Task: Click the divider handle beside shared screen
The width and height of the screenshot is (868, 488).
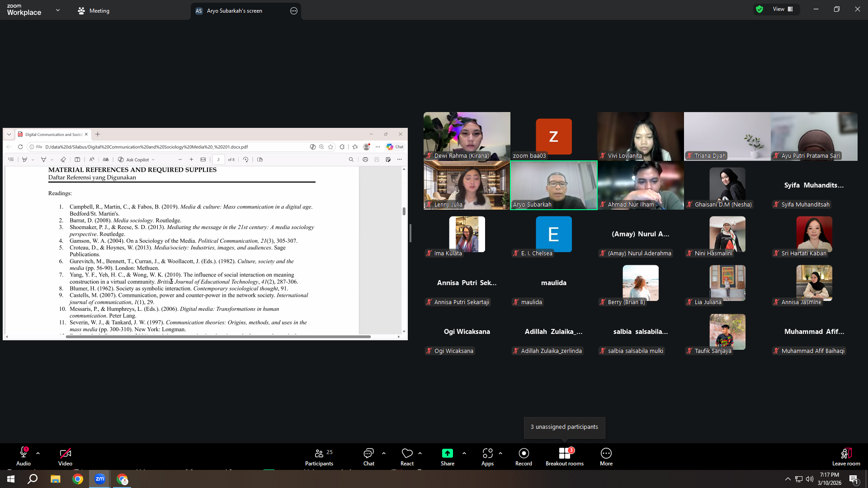Action: tap(410, 233)
